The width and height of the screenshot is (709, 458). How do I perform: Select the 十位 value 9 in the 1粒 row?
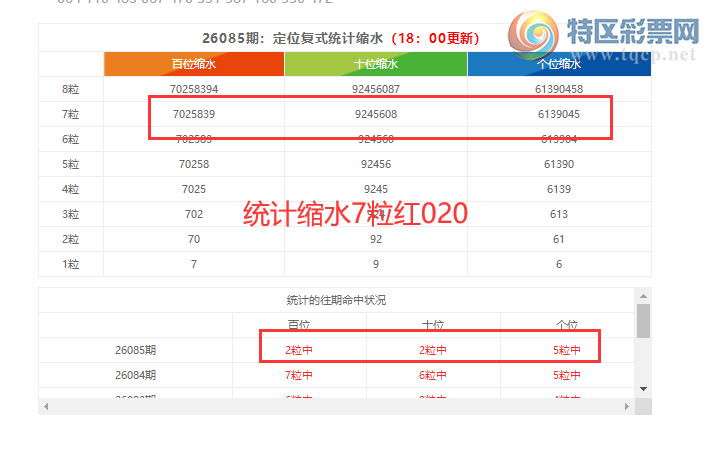tap(376, 264)
